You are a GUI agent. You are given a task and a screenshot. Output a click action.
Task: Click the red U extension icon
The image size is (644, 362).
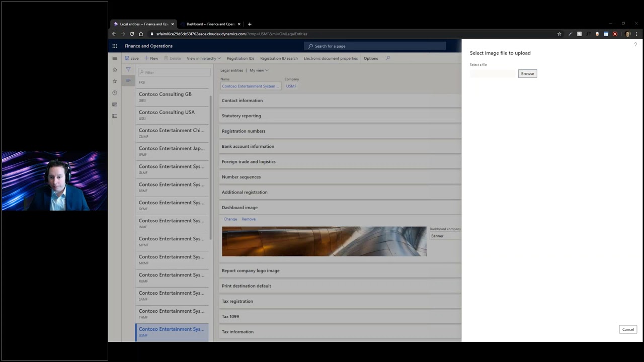615,34
